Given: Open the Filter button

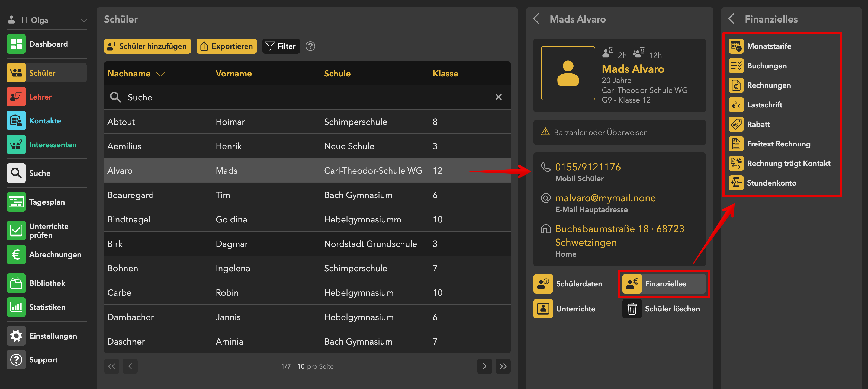Looking at the screenshot, I should pos(281,46).
